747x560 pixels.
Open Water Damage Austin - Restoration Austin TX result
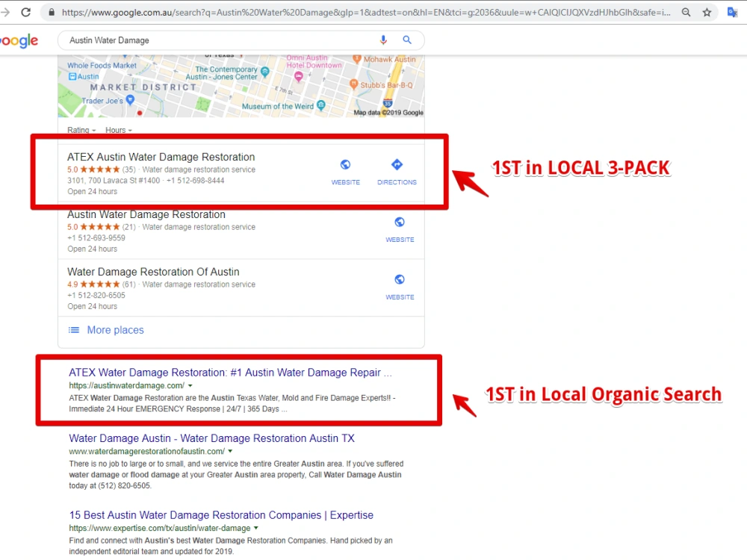point(211,438)
